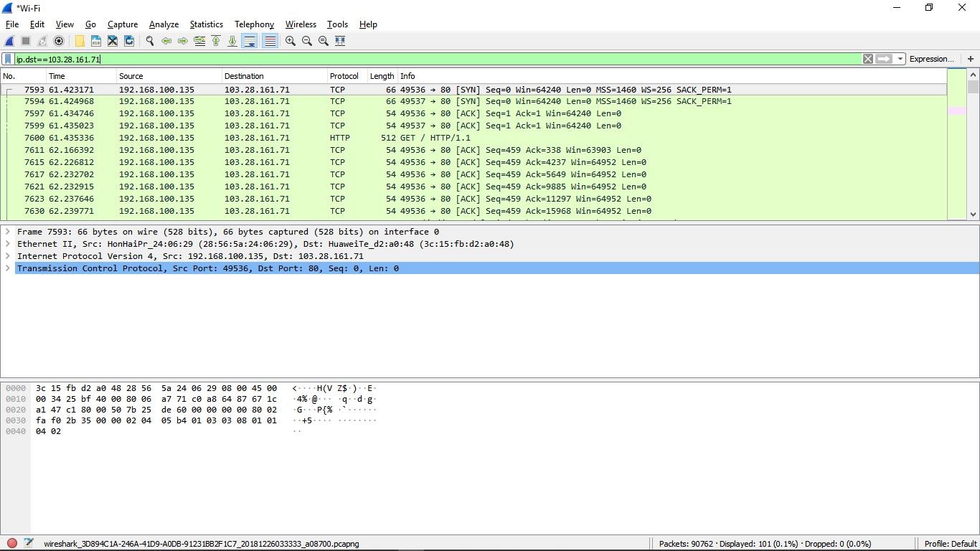
Task: Open the capture options gear icon
Action: (x=58, y=41)
